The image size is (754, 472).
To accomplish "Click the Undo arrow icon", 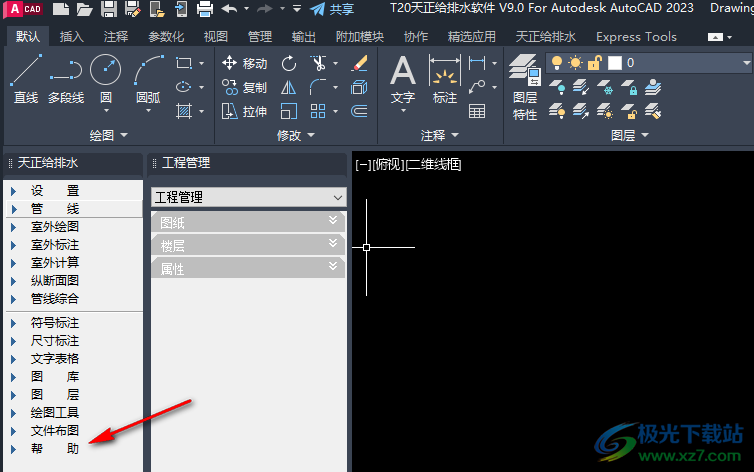I will 229,9.
